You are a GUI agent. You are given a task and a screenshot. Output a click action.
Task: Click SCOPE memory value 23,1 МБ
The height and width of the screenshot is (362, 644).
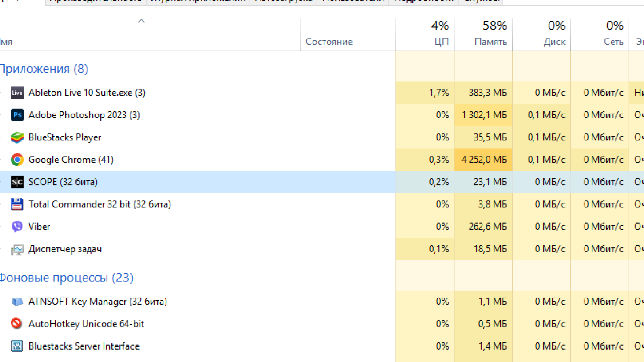[x=490, y=182]
